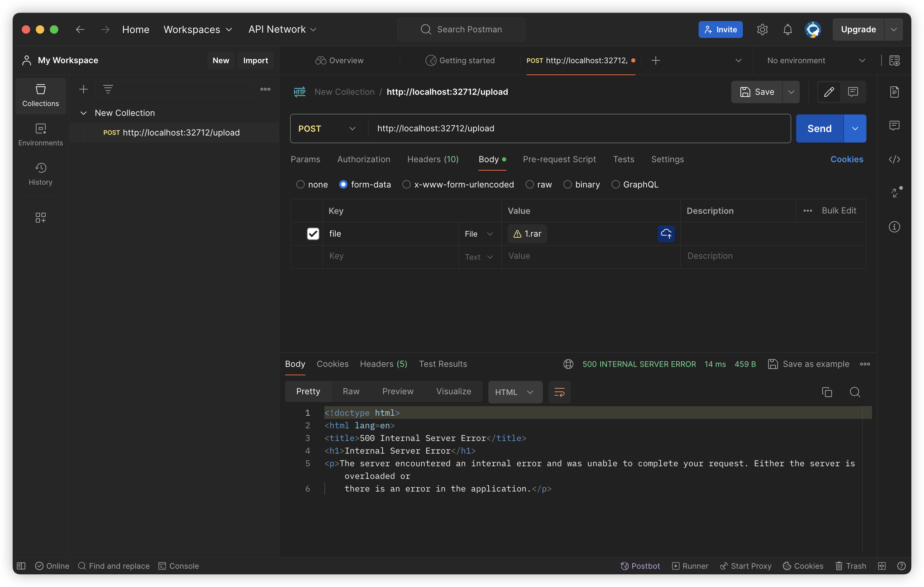Open the environment quick look icon

(x=895, y=60)
